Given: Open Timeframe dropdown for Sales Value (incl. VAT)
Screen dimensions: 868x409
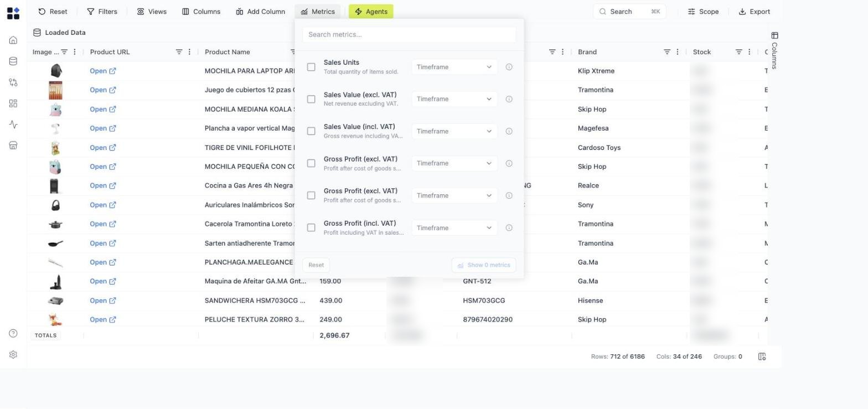Looking at the screenshot, I should pyautogui.click(x=454, y=131).
